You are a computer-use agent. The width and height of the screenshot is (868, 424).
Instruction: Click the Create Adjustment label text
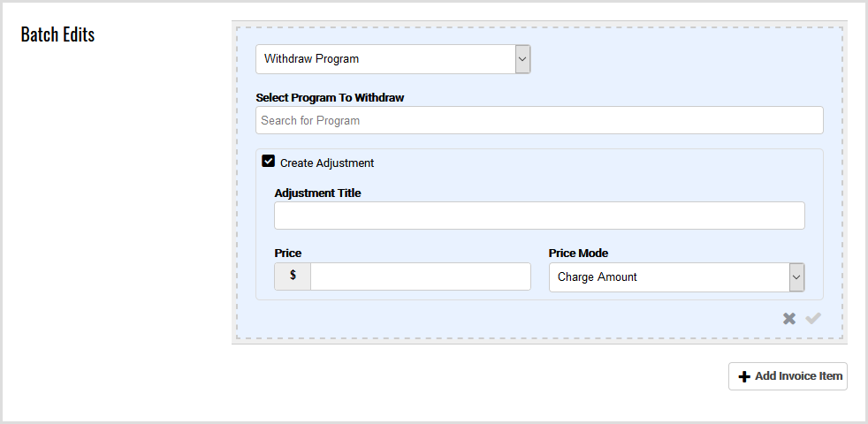(327, 163)
